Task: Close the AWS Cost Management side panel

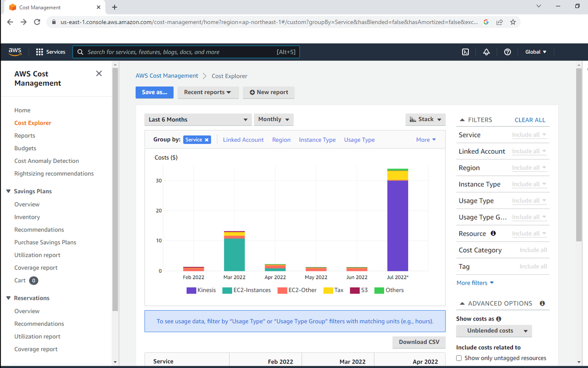Action: pyautogui.click(x=99, y=74)
